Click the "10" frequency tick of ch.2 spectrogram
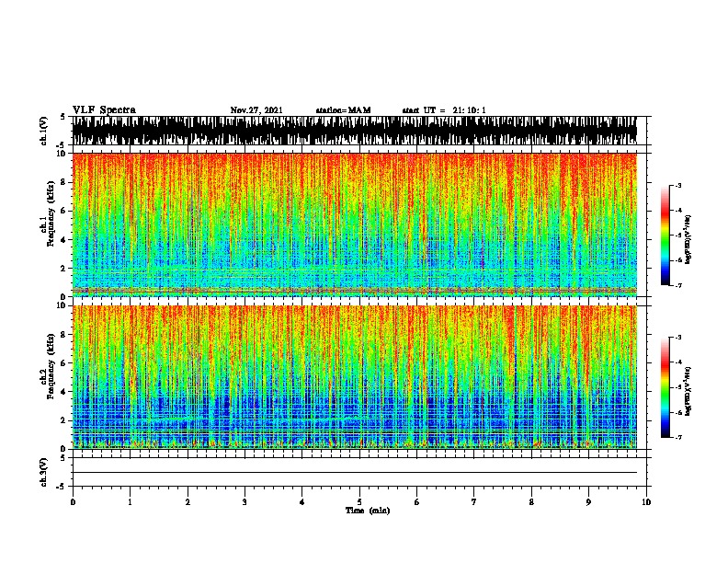This screenshot has width=728, height=563. point(62,305)
